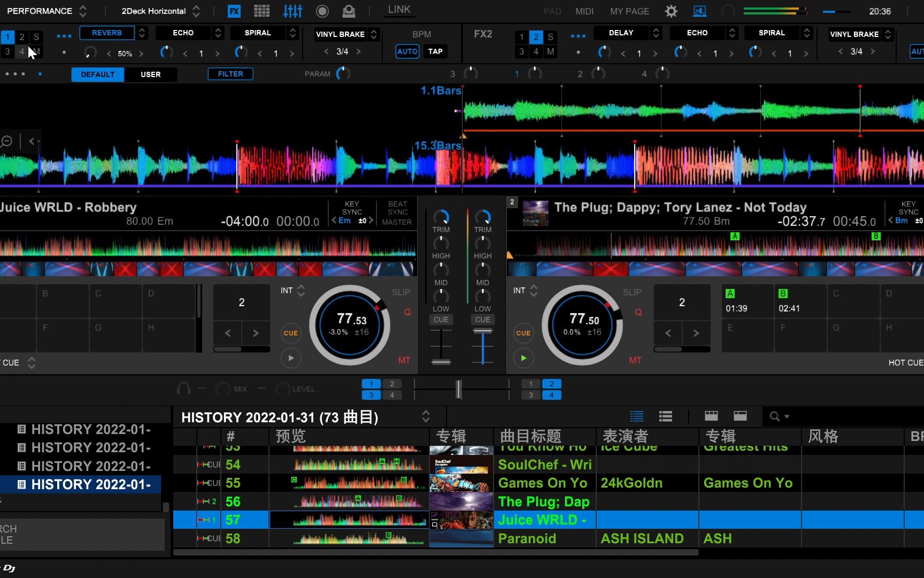Image resolution: width=924 pixels, height=578 pixels.
Task: Click the blue speaker output icon
Action: (x=699, y=11)
